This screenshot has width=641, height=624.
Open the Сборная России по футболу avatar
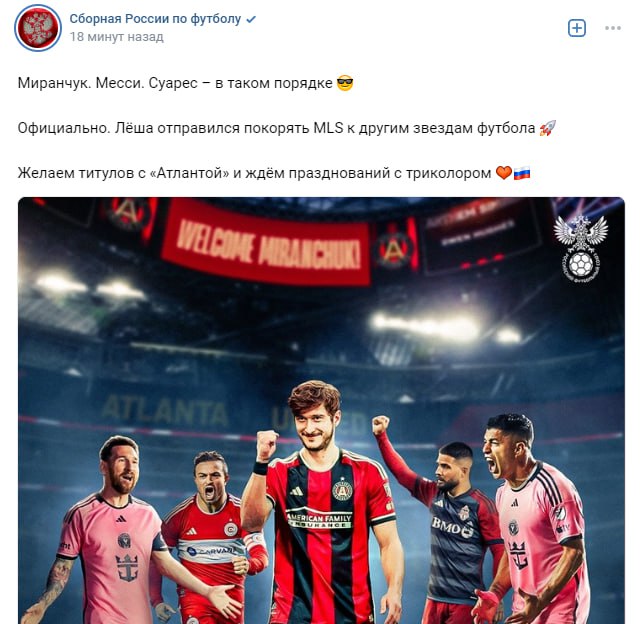click(38, 28)
